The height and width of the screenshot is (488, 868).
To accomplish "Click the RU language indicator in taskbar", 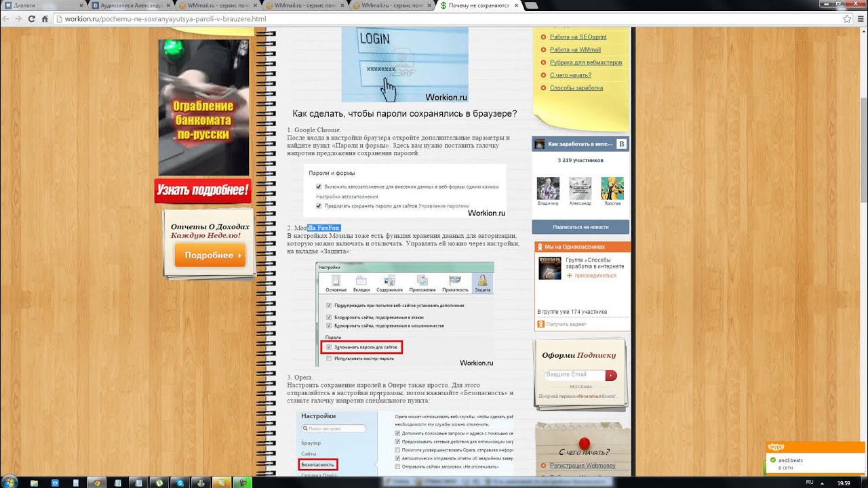I will click(809, 482).
